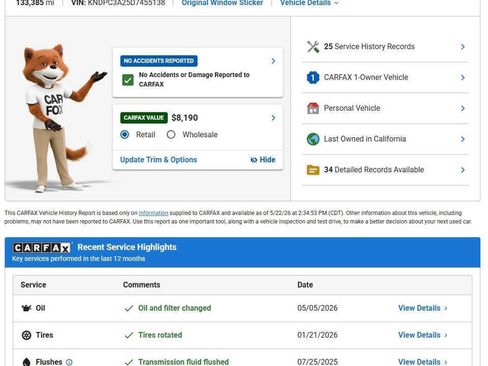Click the 133,385 mi mileage text
This screenshot has height=366, width=488.
35,3
